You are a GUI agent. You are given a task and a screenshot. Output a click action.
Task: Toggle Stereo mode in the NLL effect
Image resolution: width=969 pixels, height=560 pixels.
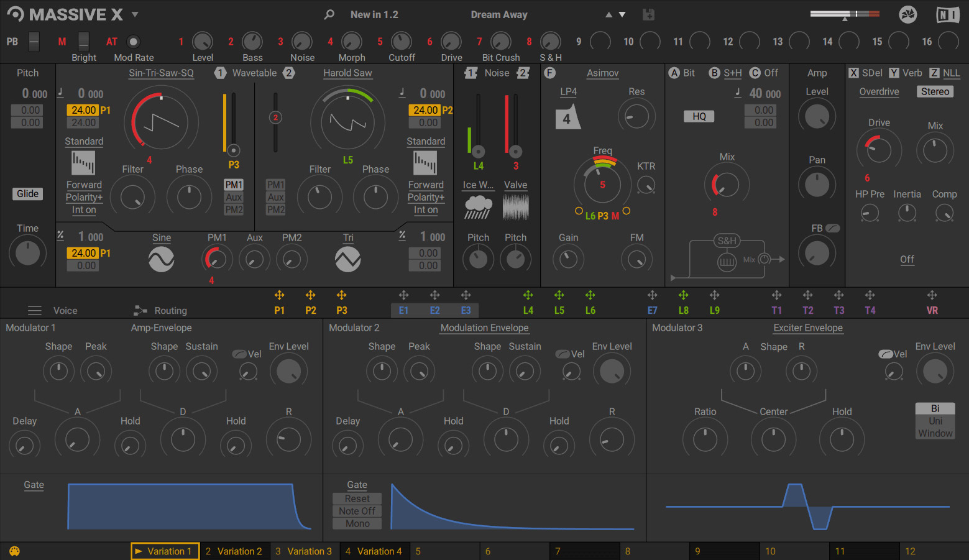coord(935,91)
